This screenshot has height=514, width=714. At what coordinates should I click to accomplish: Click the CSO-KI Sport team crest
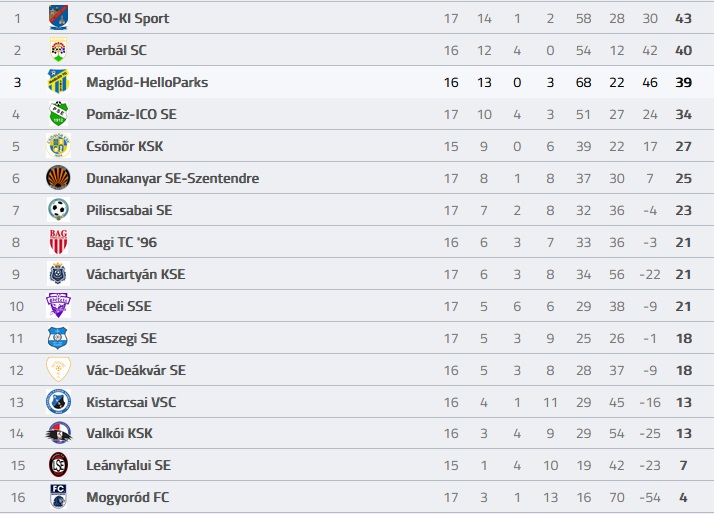point(58,17)
